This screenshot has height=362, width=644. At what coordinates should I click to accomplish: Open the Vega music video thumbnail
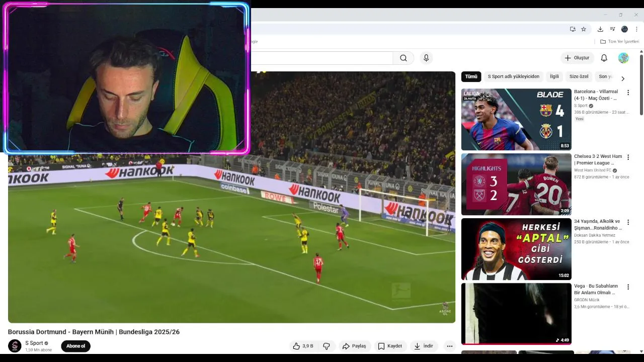[x=516, y=314]
